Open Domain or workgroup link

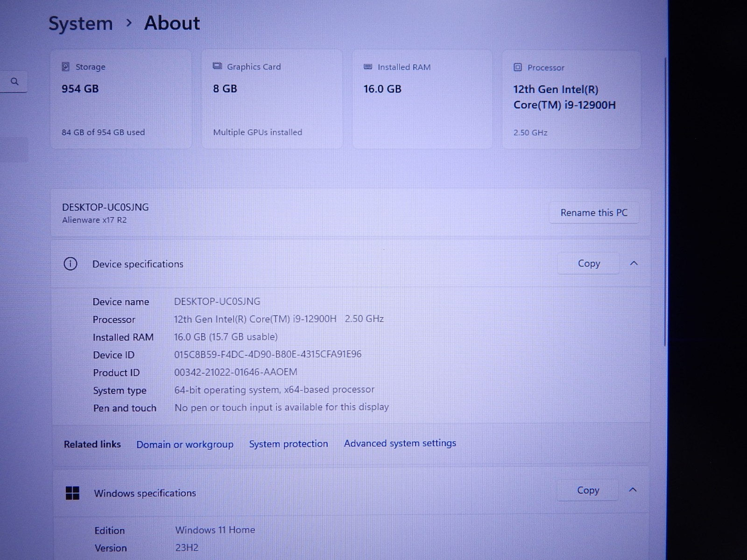coord(185,444)
